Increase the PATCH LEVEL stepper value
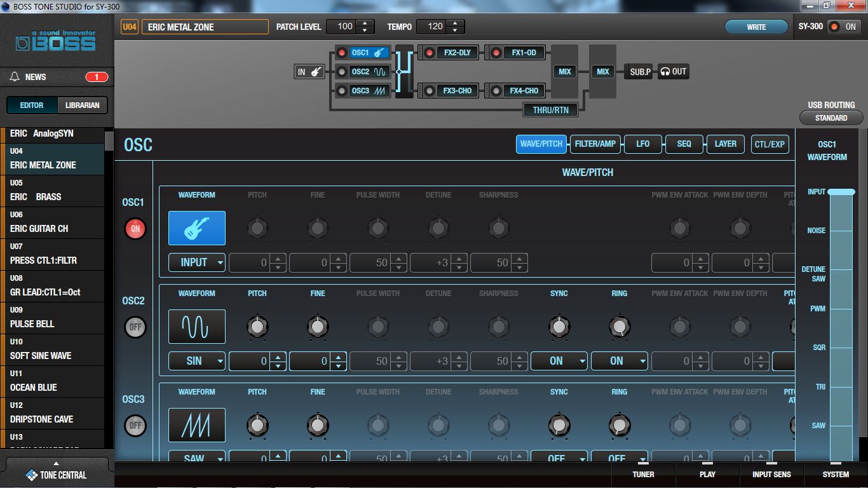 coord(365,23)
